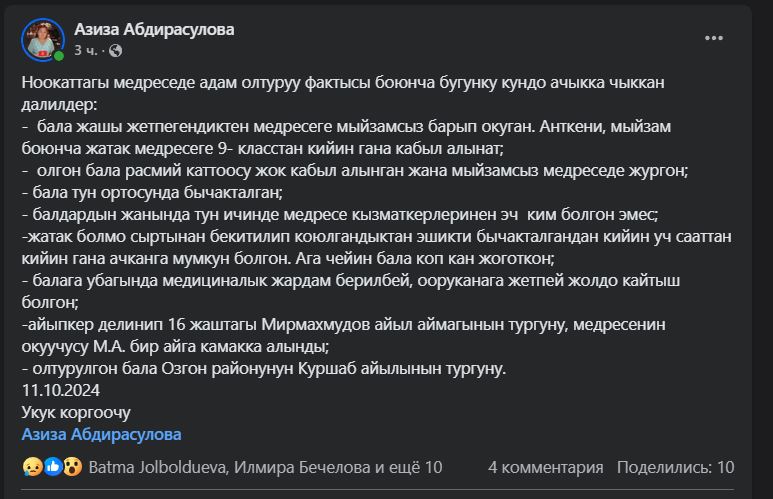The image size is (773, 499).
Task: Expand the "4 комментария" comments section
Action: pyautogui.click(x=545, y=467)
